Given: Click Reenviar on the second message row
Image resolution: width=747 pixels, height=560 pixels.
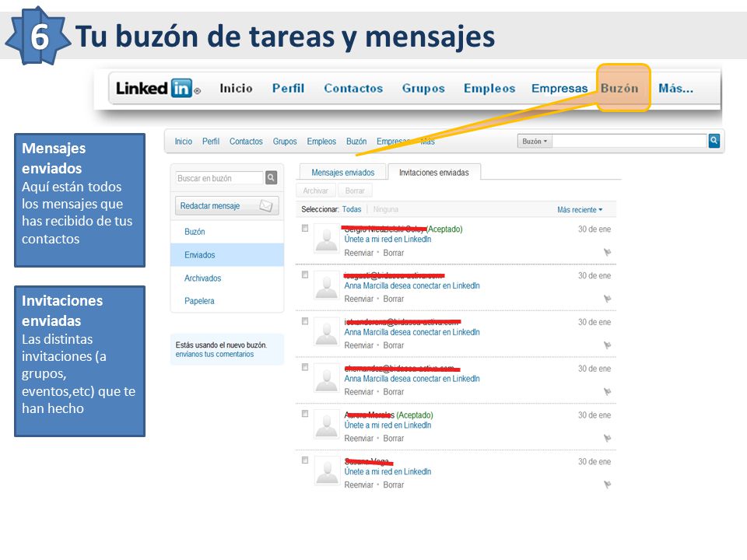Looking at the screenshot, I should (359, 299).
